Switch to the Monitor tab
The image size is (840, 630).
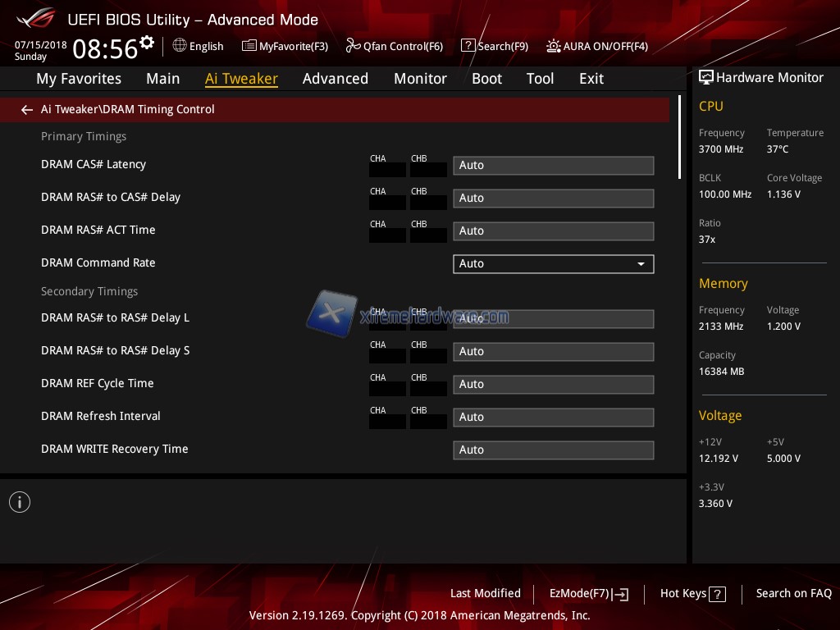pos(420,79)
